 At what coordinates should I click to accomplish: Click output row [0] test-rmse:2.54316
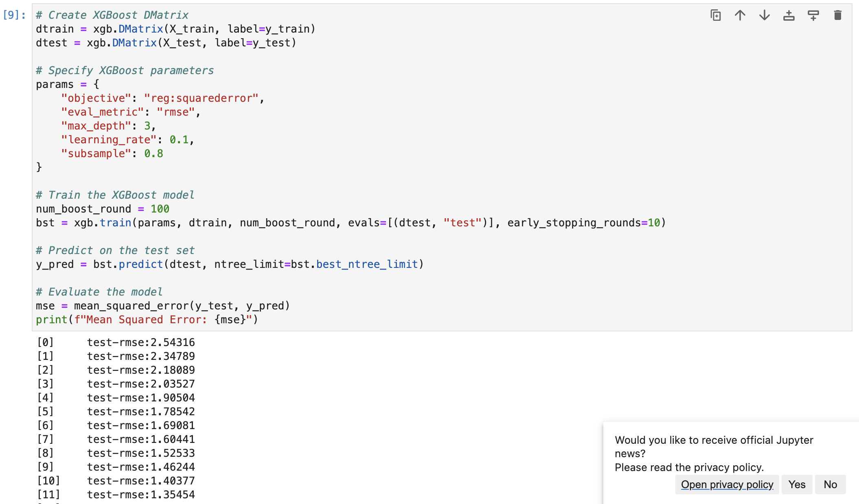pyautogui.click(x=116, y=342)
